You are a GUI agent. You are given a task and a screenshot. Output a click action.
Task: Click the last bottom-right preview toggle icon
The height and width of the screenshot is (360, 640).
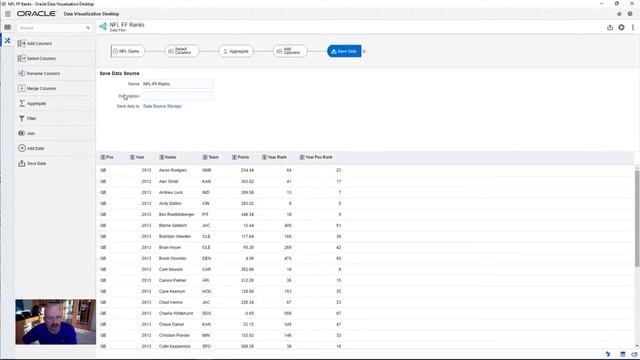tap(634, 354)
